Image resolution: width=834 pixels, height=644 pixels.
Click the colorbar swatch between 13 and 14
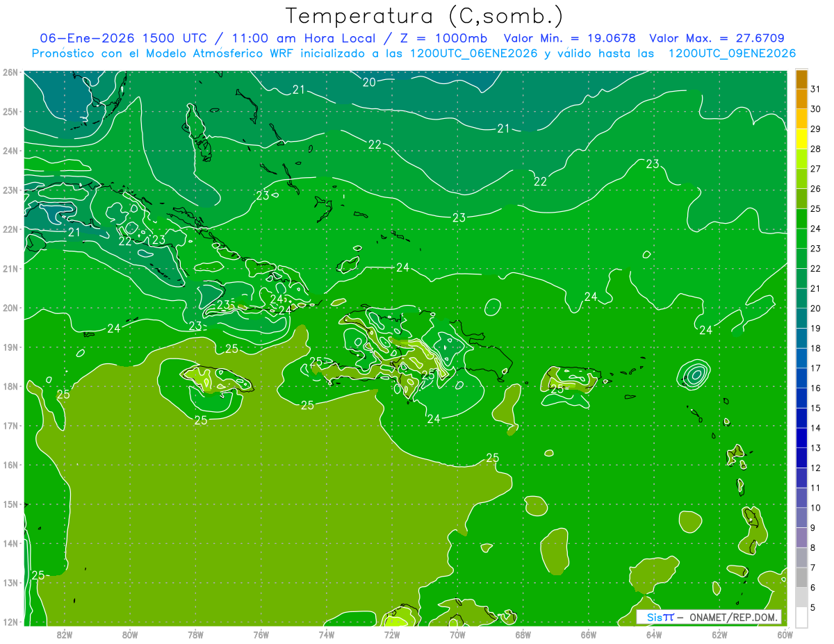point(801,438)
